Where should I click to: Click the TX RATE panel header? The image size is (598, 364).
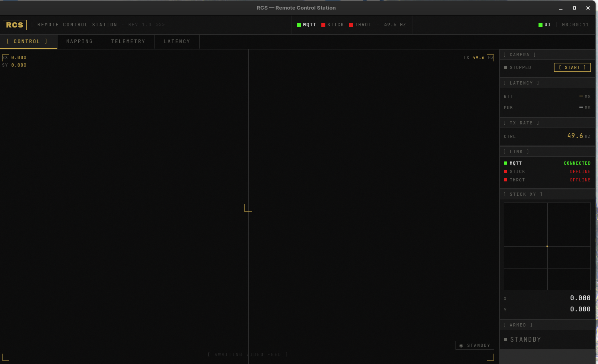click(547, 123)
